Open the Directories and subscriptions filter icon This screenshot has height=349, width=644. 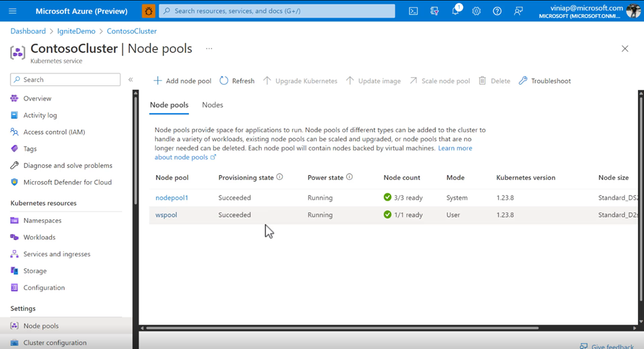tap(434, 11)
